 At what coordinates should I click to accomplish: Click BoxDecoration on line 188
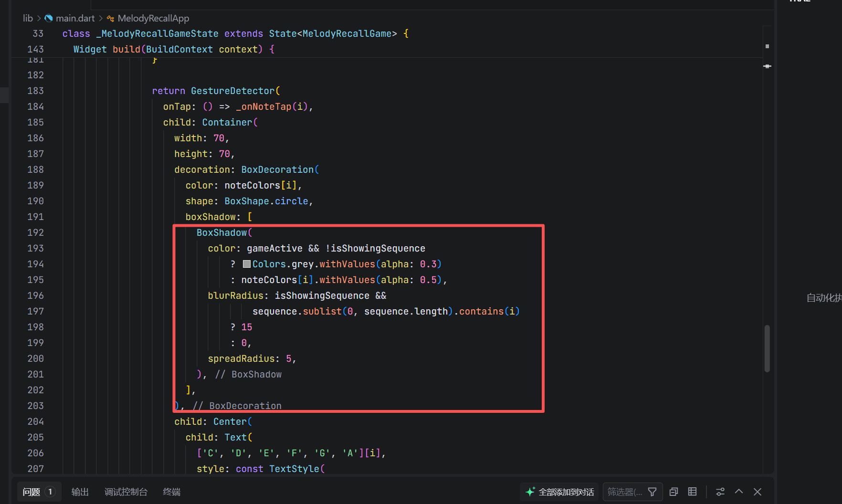[x=277, y=169]
